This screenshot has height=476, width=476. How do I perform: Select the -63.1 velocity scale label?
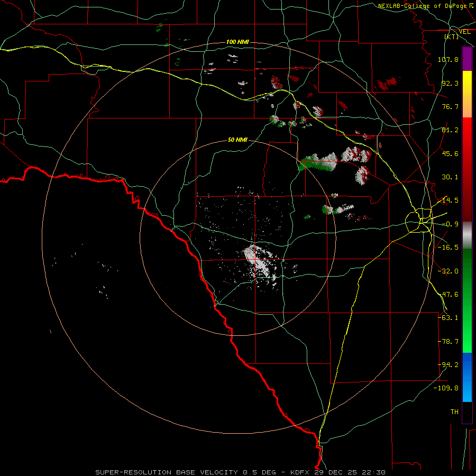point(448,318)
